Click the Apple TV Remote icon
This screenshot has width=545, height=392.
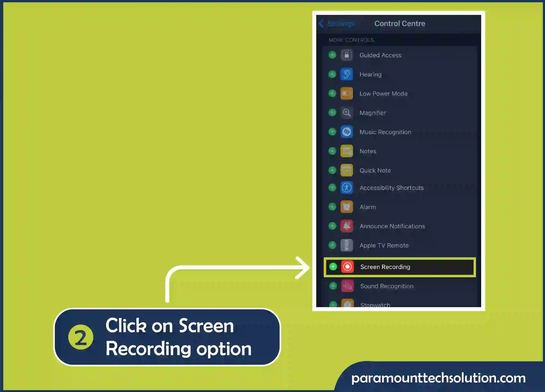(x=347, y=245)
